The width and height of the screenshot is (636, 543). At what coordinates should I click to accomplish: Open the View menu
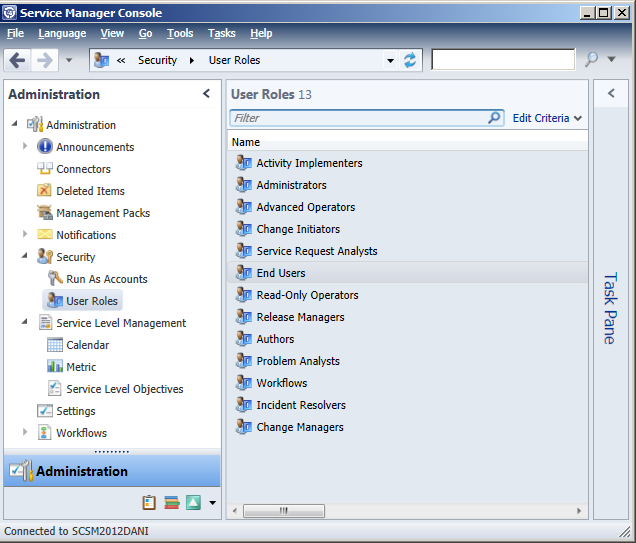pyautogui.click(x=112, y=33)
